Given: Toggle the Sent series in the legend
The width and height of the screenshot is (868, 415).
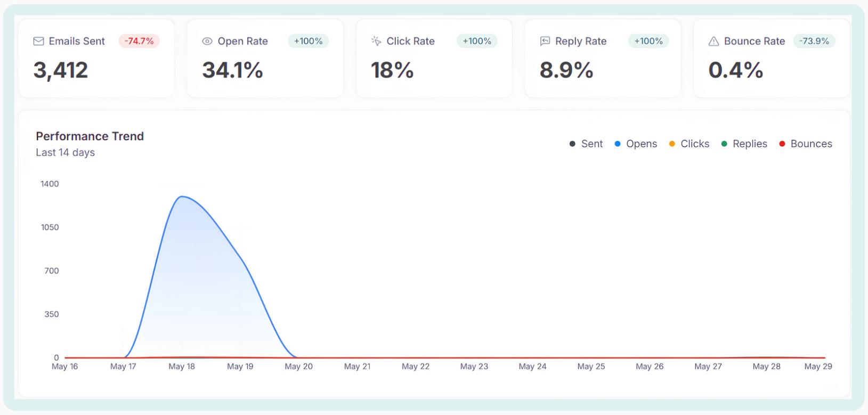Looking at the screenshot, I should point(586,144).
